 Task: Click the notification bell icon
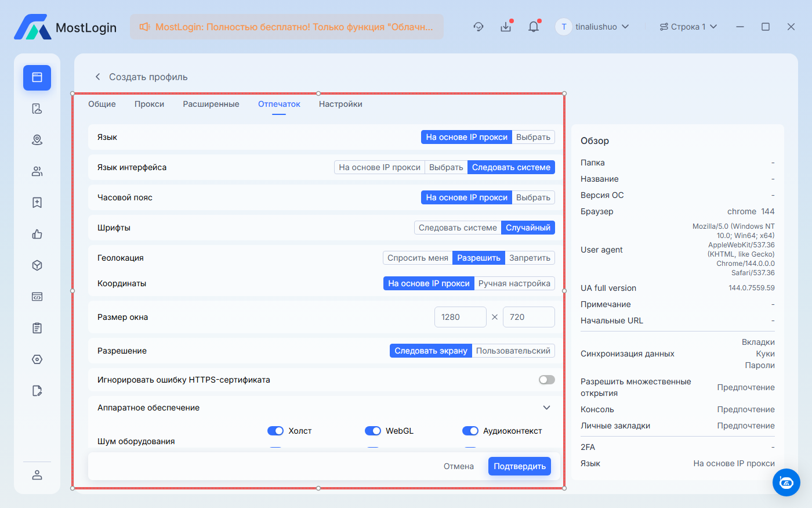coord(533,27)
